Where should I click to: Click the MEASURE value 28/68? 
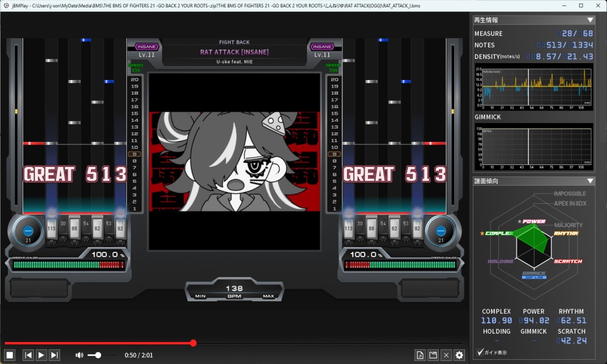(574, 33)
